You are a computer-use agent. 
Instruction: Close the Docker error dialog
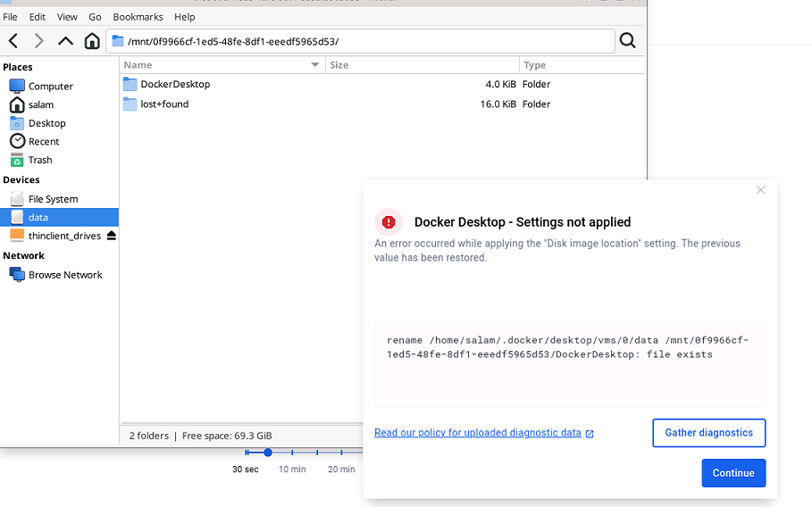click(760, 190)
